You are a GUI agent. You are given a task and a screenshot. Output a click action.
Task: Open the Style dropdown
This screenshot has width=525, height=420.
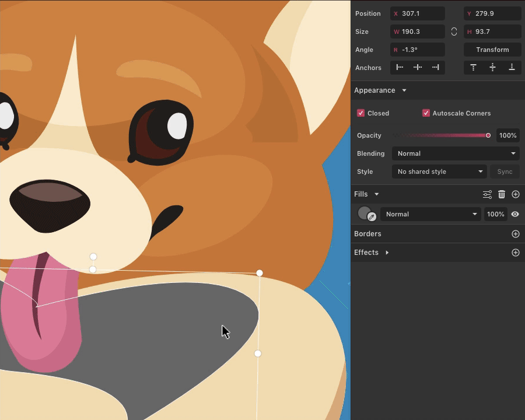click(x=439, y=171)
